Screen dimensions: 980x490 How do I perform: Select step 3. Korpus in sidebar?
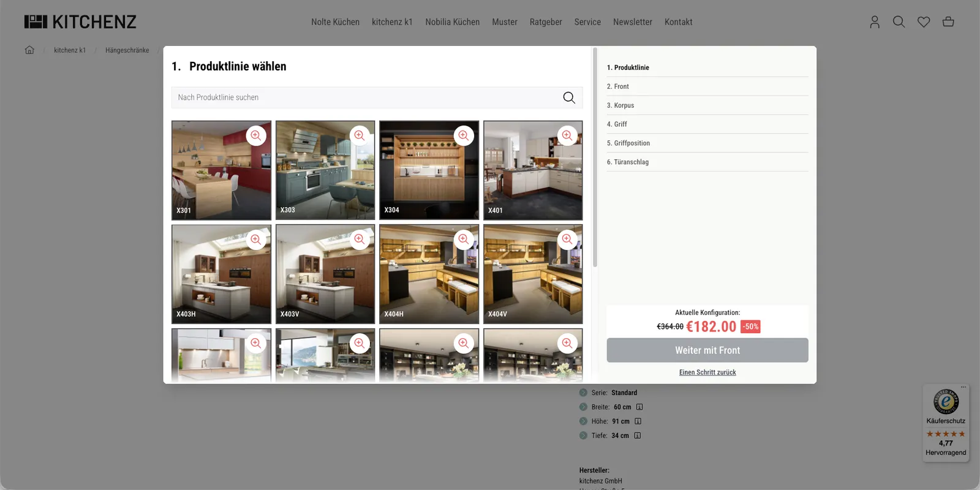pyautogui.click(x=707, y=105)
